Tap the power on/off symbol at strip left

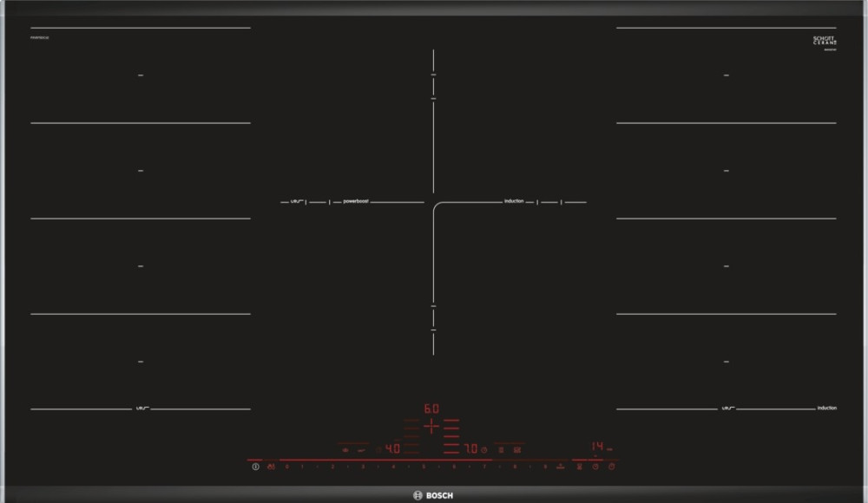click(254, 465)
